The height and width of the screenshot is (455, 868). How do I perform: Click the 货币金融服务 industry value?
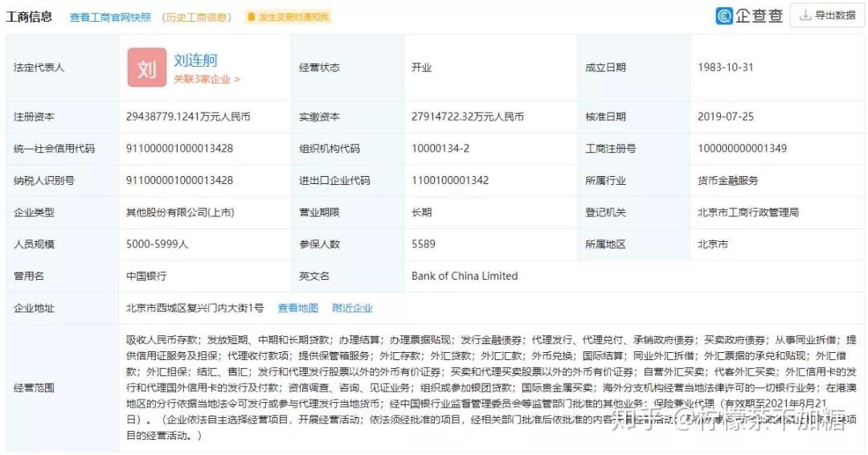[x=728, y=180]
